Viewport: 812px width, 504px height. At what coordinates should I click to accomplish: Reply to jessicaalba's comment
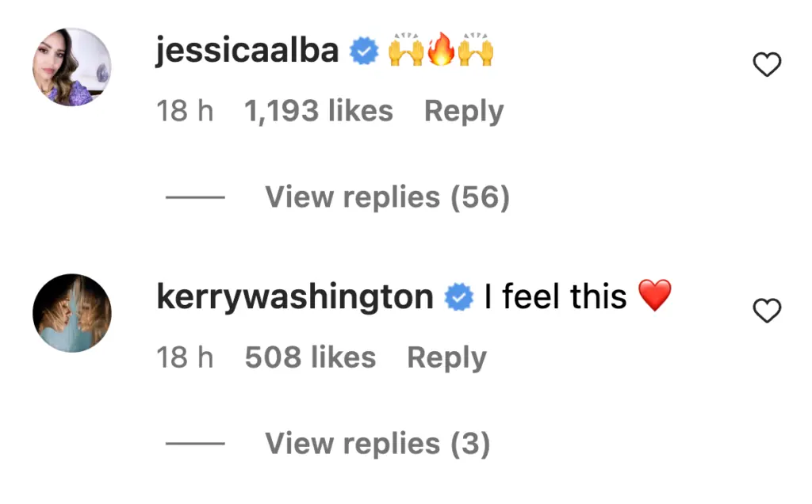click(464, 112)
